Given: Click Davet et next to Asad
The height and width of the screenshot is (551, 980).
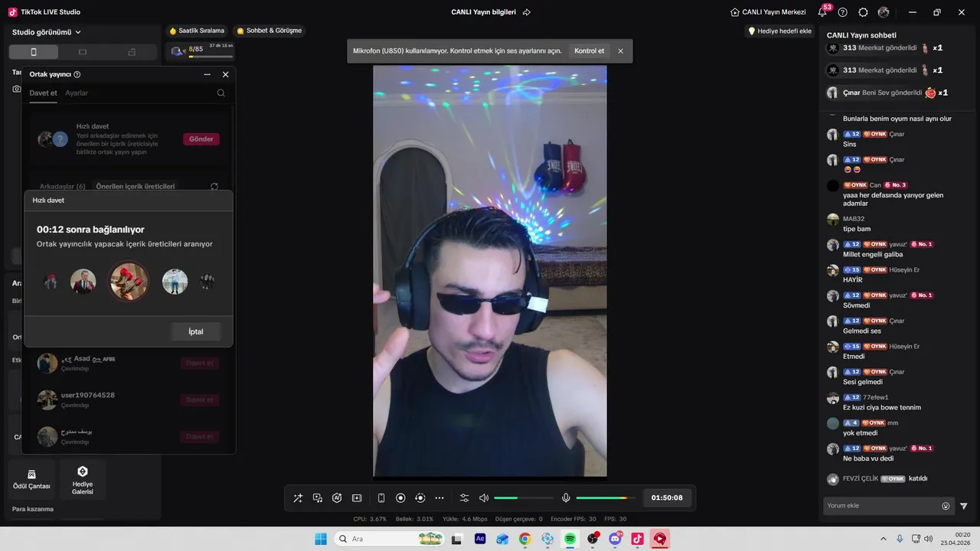Looking at the screenshot, I should (200, 363).
